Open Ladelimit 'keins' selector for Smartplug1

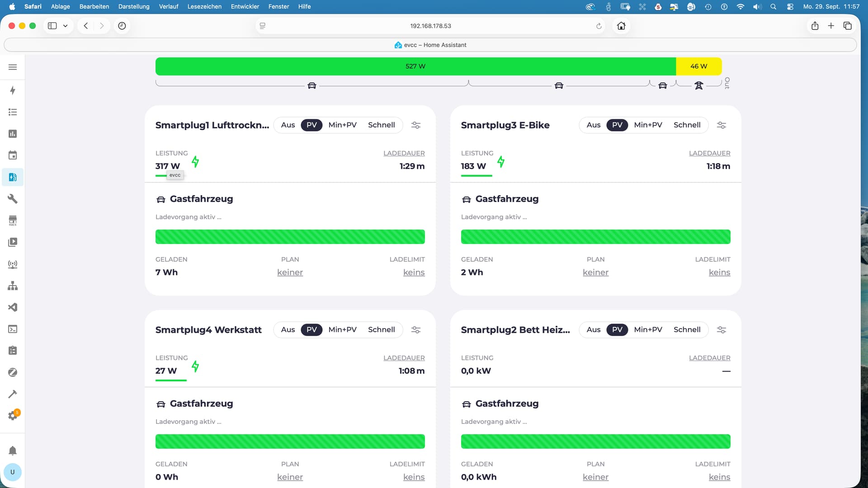(x=414, y=272)
